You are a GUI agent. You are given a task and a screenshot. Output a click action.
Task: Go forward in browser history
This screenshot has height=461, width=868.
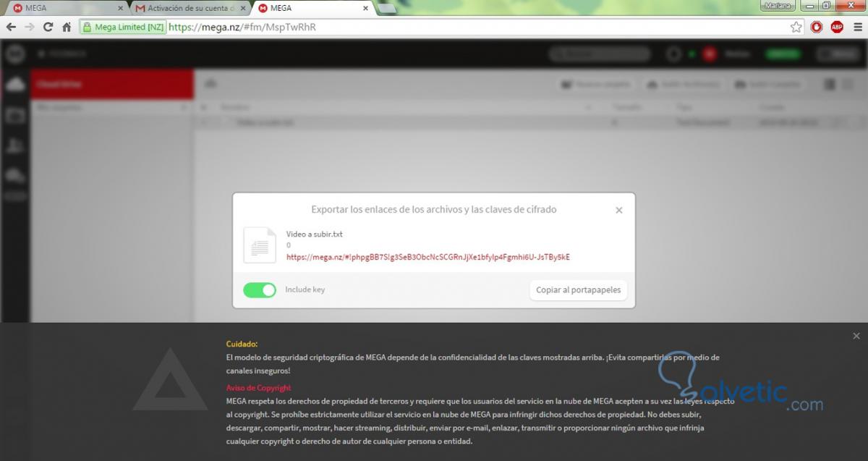(30, 27)
